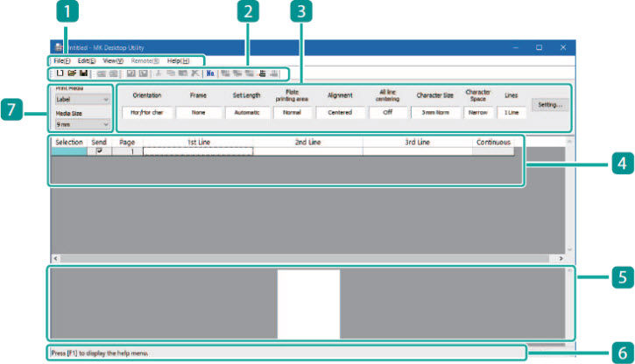Click the Delete X icon in toolbar

(194, 74)
